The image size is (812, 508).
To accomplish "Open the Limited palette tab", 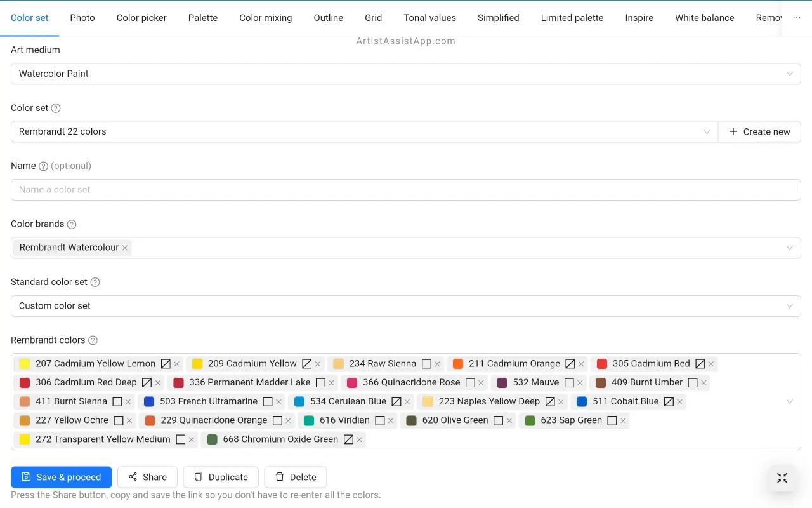I will (x=572, y=18).
